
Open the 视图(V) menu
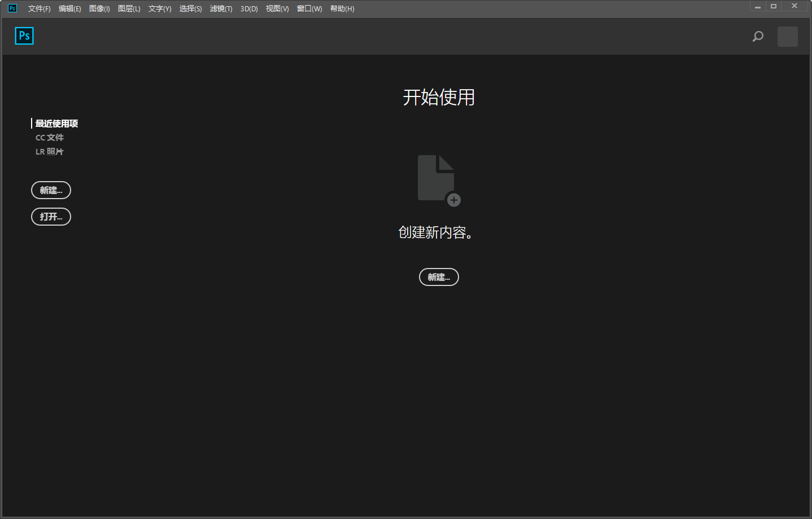(277, 8)
